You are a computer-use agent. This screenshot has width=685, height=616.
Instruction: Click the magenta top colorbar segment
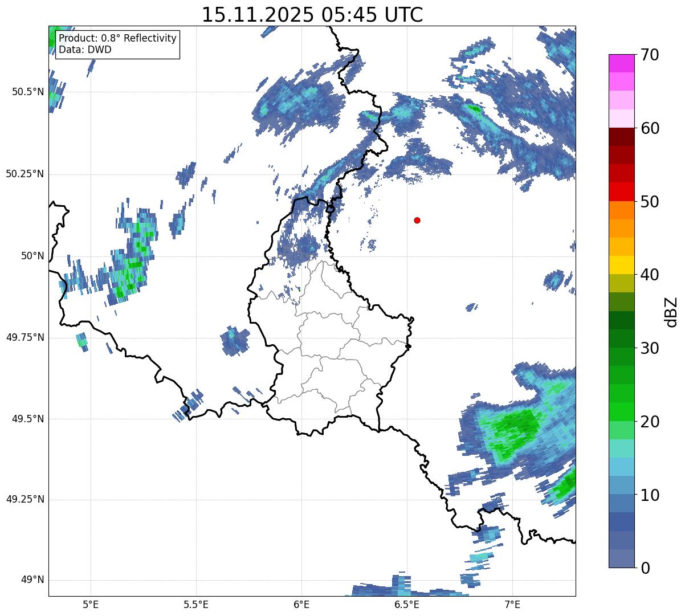click(x=621, y=63)
